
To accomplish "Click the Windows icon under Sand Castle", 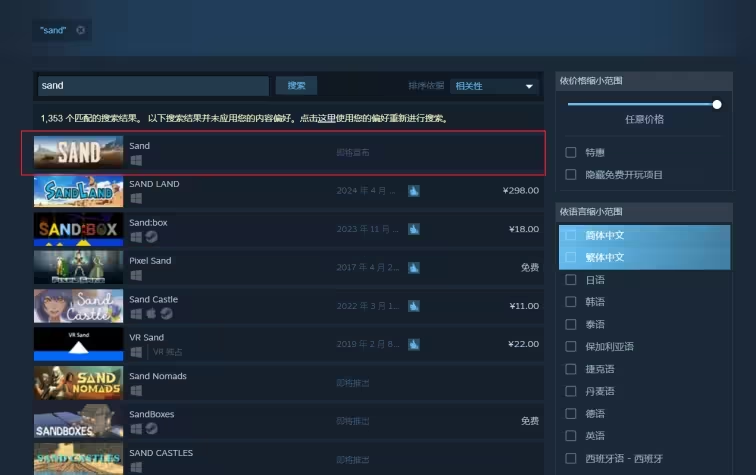I will [x=136, y=313].
